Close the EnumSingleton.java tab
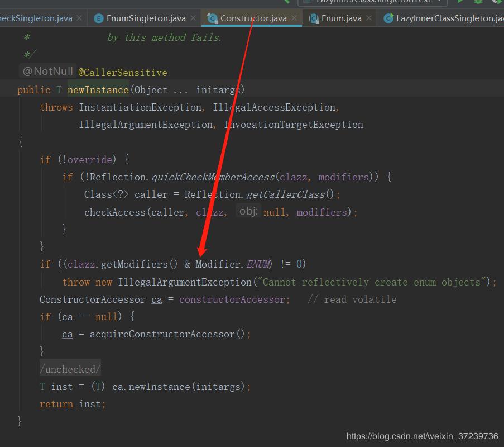This screenshot has width=504, height=447. point(193,18)
